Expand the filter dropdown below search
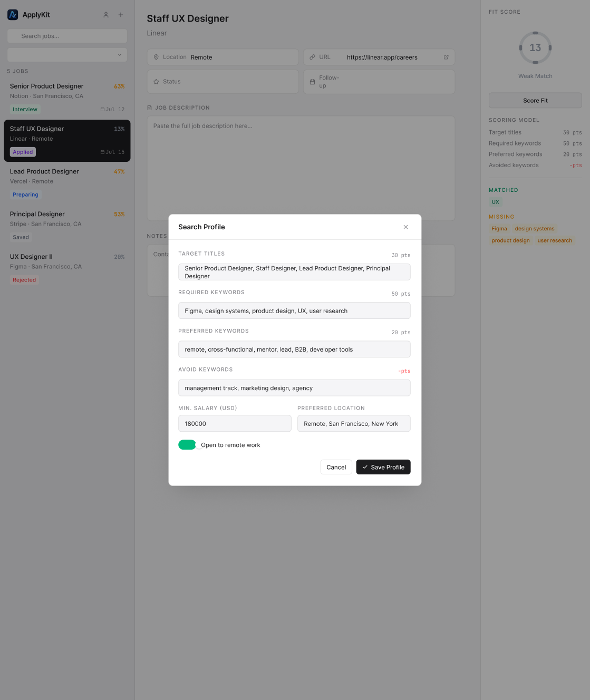Screen dimensions: 590x700 coord(67,55)
